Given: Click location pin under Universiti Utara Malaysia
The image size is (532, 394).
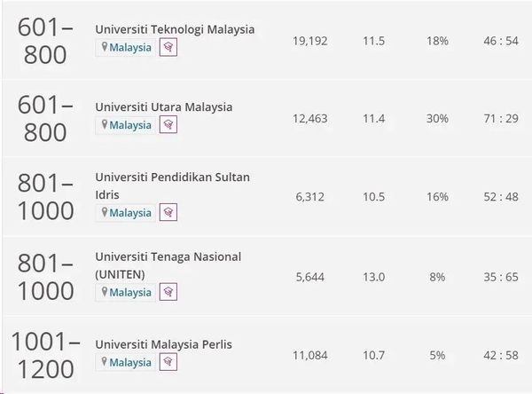Looking at the screenshot, I should point(104,125).
